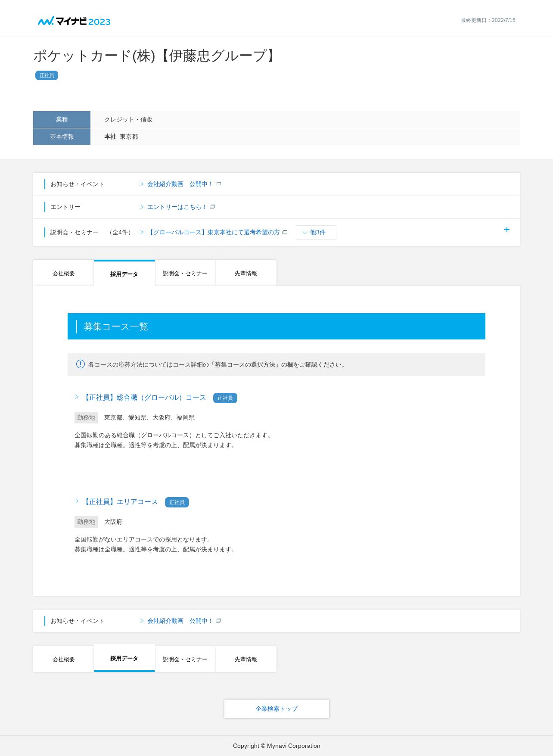Click external-link icon beside bottom 会社紹介動画 link
The width and height of the screenshot is (553, 756).
click(x=218, y=621)
